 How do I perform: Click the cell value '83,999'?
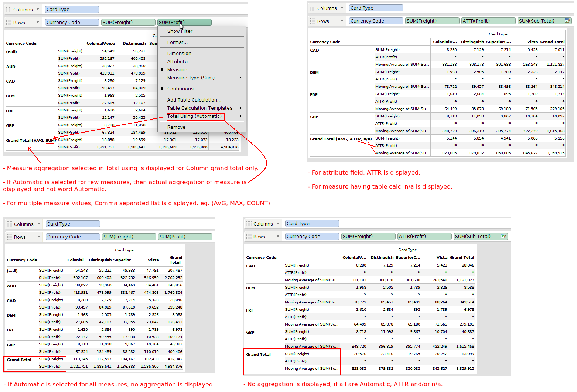point(468,354)
